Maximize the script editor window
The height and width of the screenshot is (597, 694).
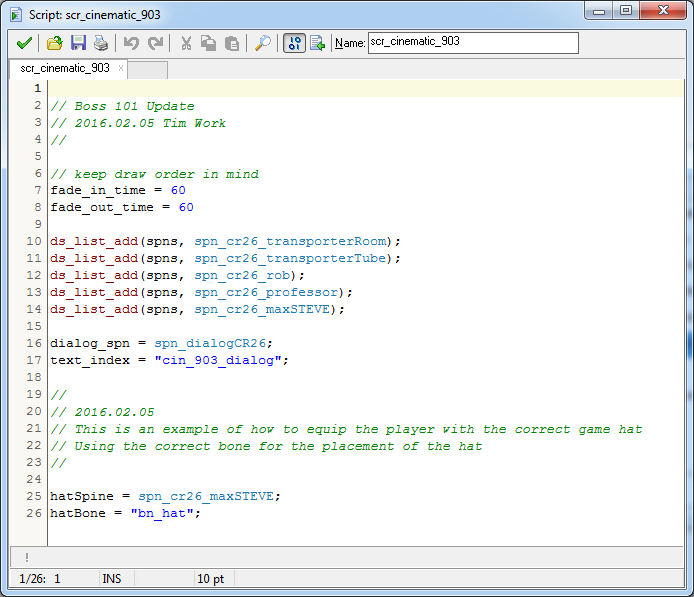(x=626, y=11)
